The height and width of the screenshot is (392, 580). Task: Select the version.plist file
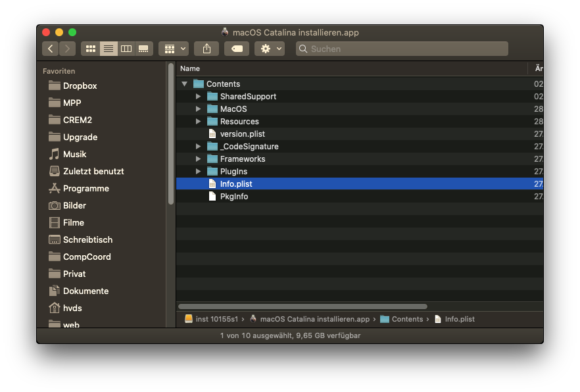(x=242, y=134)
